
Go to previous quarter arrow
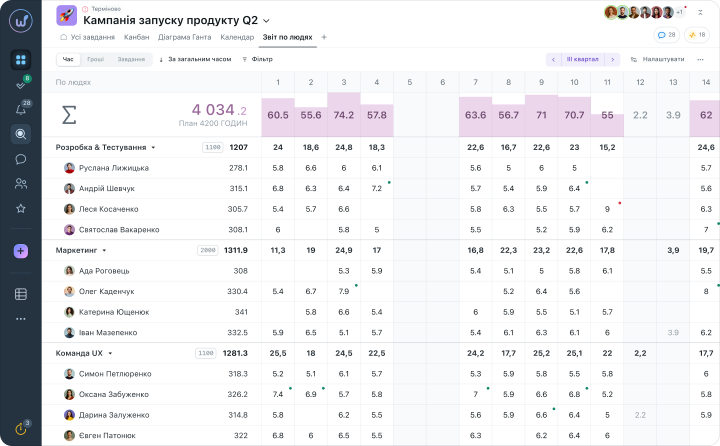click(553, 59)
